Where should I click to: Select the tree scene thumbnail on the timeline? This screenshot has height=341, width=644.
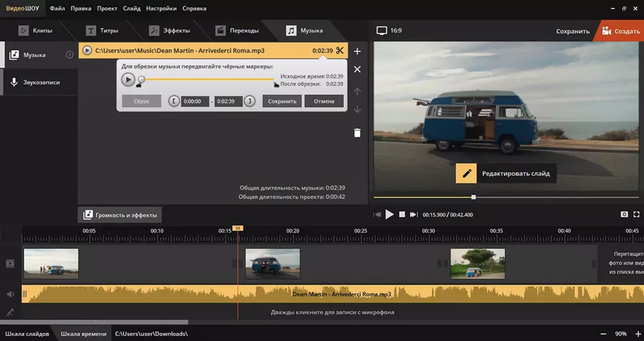[x=477, y=263]
